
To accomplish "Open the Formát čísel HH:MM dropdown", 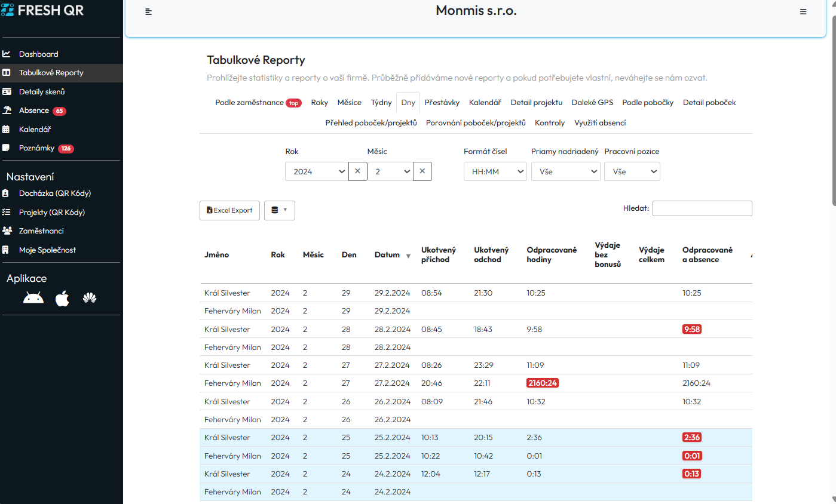I will coord(495,171).
